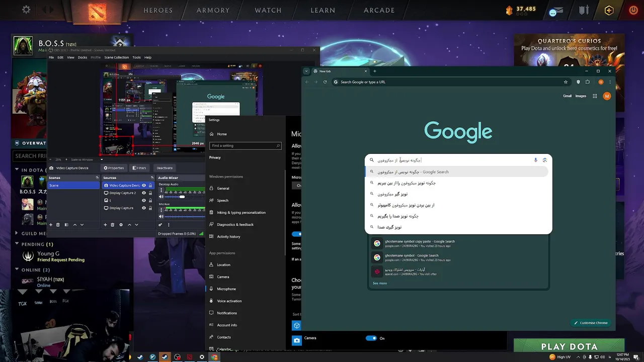Open Gmail link on Google page
Screen dimensions: 644x362
click(x=567, y=96)
